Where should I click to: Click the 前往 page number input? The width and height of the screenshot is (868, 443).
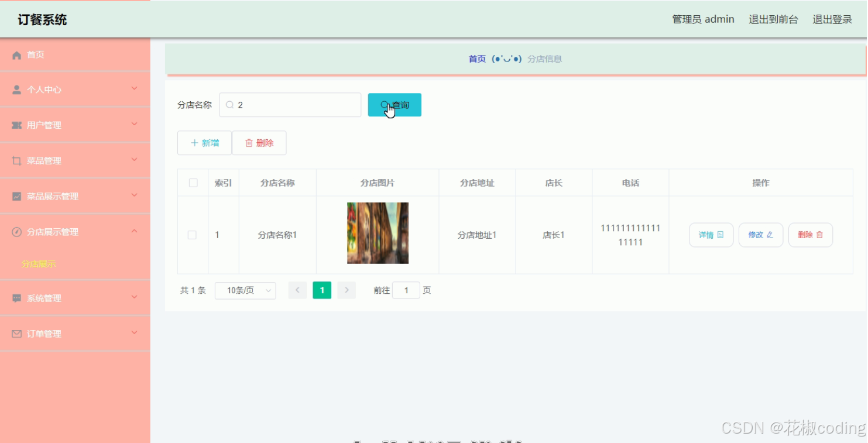pos(406,290)
